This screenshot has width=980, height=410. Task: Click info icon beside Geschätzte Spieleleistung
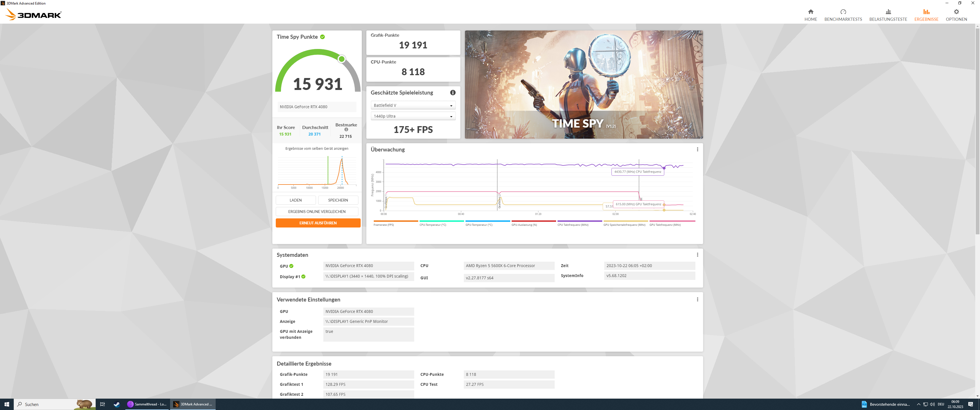(452, 93)
